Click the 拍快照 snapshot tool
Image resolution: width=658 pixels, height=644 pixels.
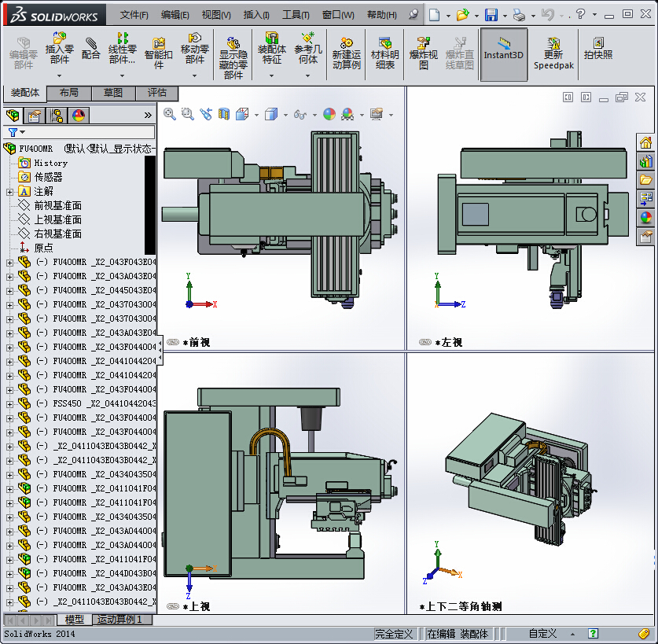pyautogui.click(x=598, y=49)
